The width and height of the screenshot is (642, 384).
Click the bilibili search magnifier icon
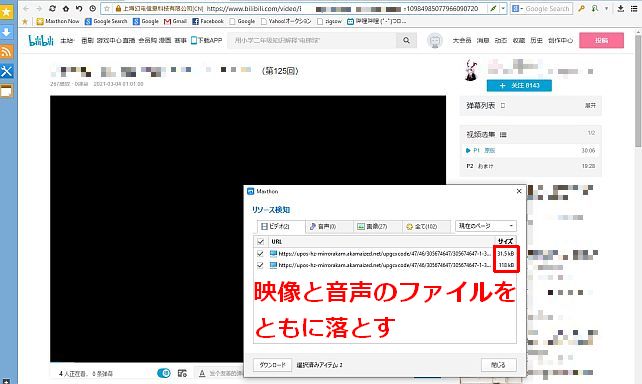[406, 40]
